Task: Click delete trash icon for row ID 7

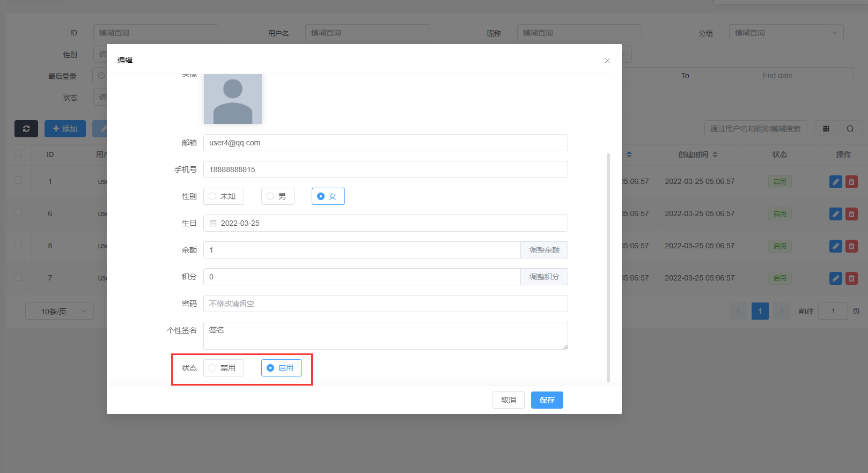Action: (x=851, y=278)
